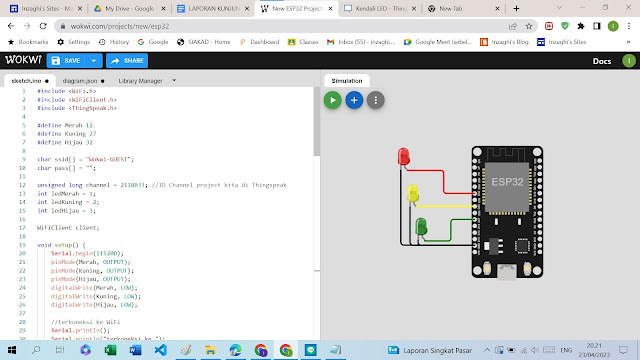The height and width of the screenshot is (360, 640).
Task: Open the Windows Start menu
Action: tap(12, 350)
